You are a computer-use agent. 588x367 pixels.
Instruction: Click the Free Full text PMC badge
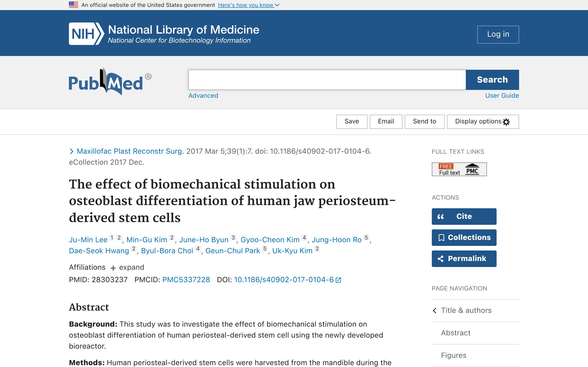pyautogui.click(x=459, y=169)
